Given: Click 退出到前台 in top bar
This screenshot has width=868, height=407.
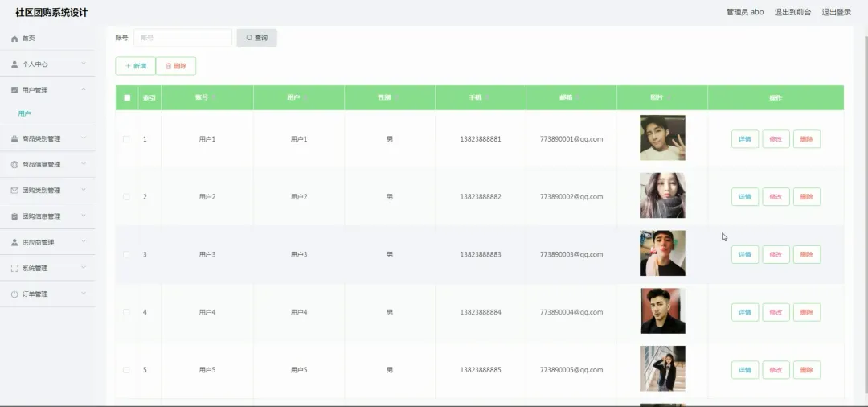Looking at the screenshot, I should point(792,12).
